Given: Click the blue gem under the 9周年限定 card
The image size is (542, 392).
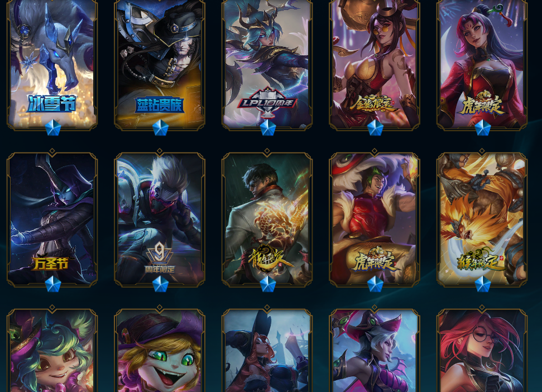Looking at the screenshot, I should coord(160,284).
